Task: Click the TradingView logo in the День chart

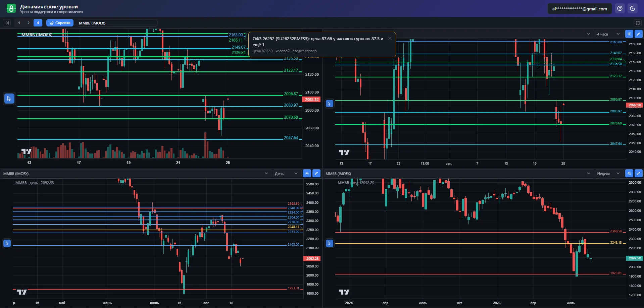Action: [21, 292]
